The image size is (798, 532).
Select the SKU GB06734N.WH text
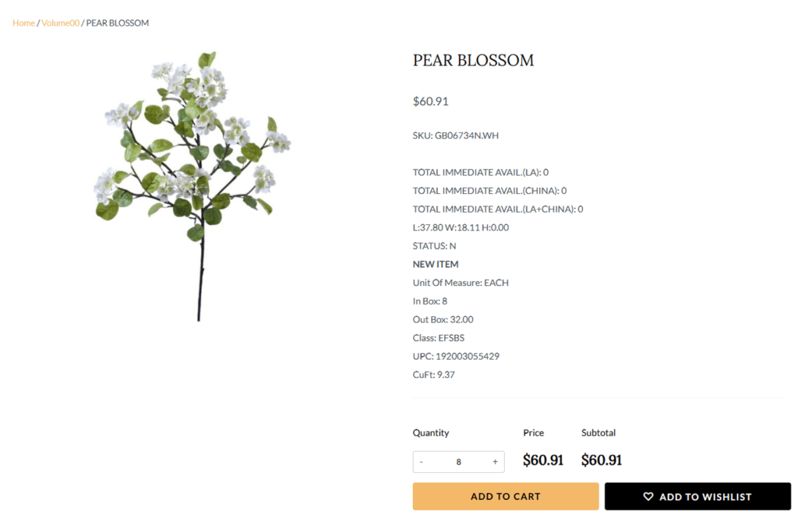[455, 136]
